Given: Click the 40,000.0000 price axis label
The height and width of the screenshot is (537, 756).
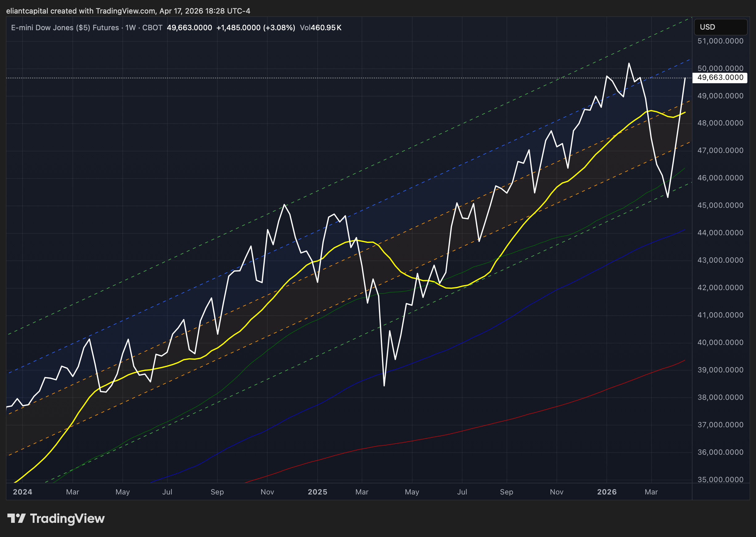Looking at the screenshot, I should tap(720, 342).
